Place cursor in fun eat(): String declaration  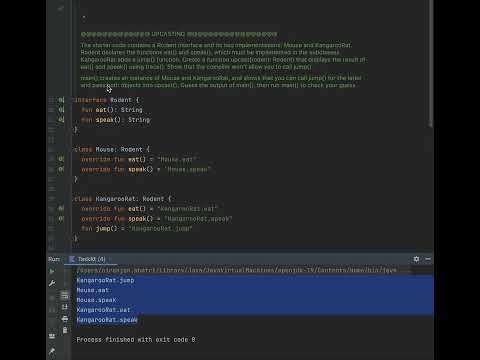coord(112,110)
